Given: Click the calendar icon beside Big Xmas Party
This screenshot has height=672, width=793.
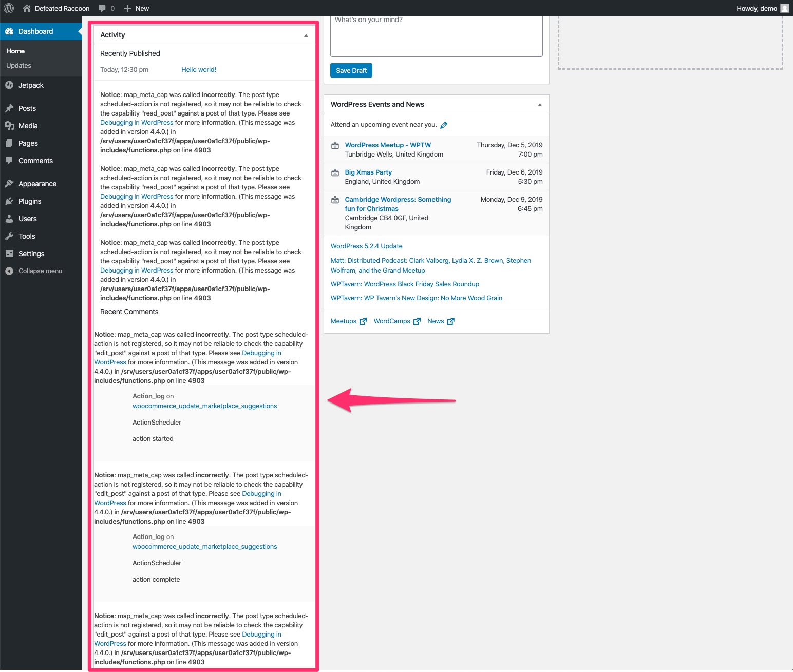Looking at the screenshot, I should [x=335, y=172].
